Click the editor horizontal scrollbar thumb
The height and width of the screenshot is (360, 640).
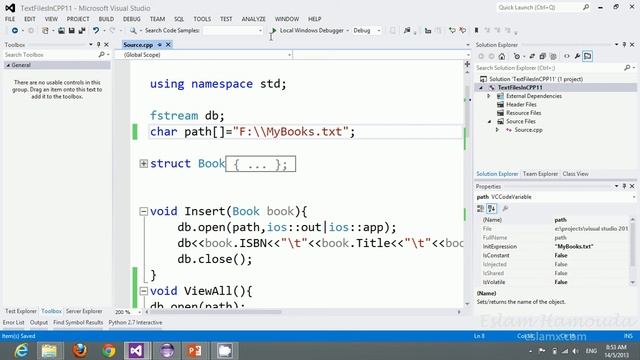(x=216, y=312)
